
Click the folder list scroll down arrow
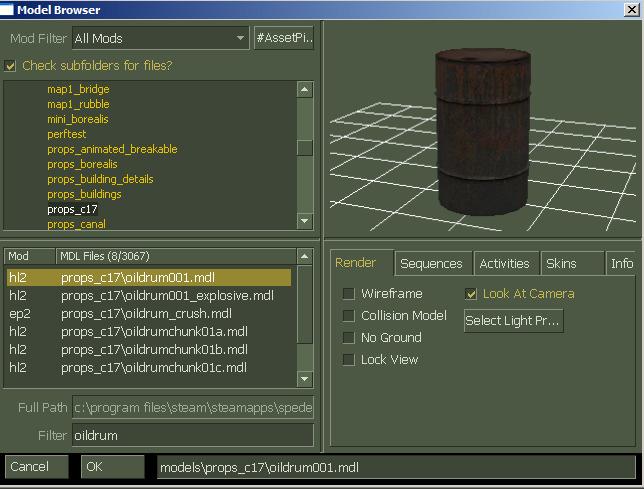pos(304,221)
